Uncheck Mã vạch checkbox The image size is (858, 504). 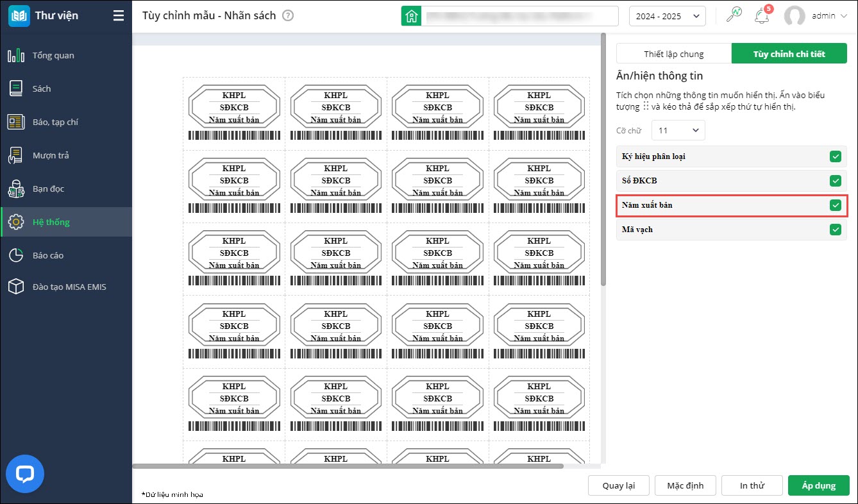coord(835,230)
